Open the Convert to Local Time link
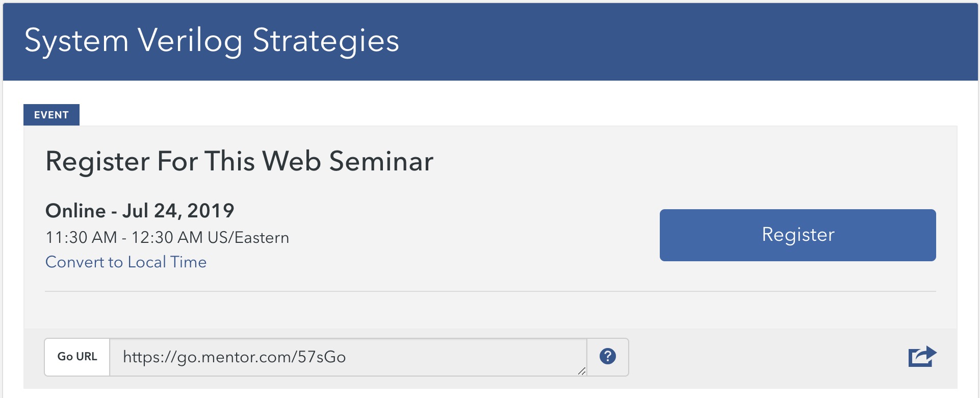This screenshot has height=398, width=980. 126,262
